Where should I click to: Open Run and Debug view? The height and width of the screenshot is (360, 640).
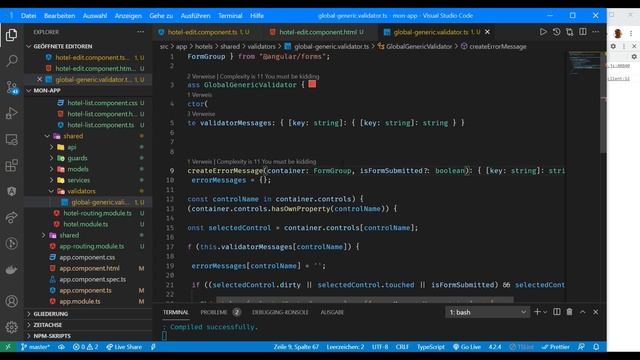11,113
